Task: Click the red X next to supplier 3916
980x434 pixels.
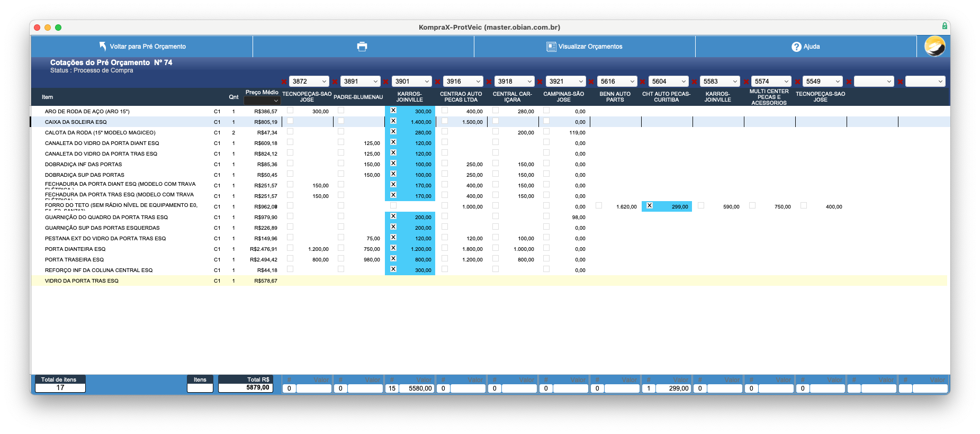Action: [438, 82]
